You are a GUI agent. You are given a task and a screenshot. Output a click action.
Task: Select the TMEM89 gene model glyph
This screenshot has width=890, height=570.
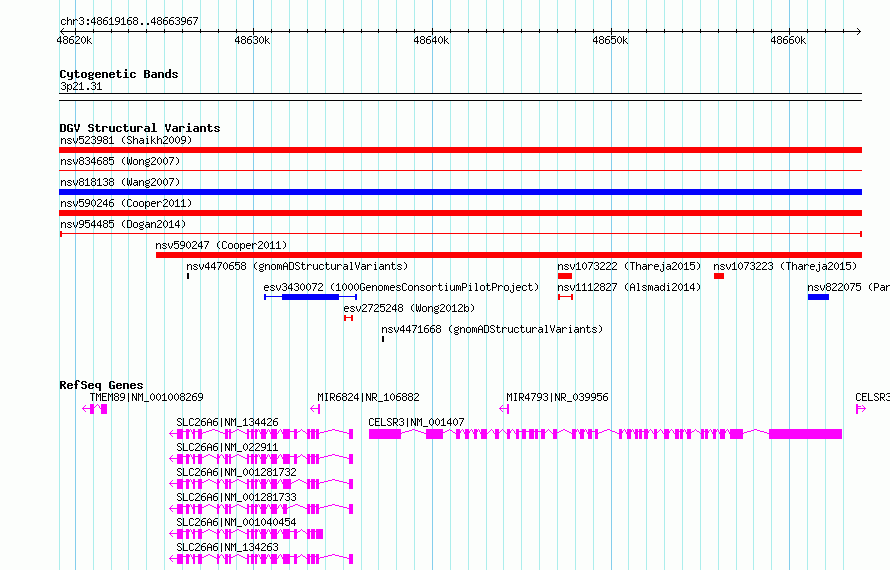[x=95, y=409]
